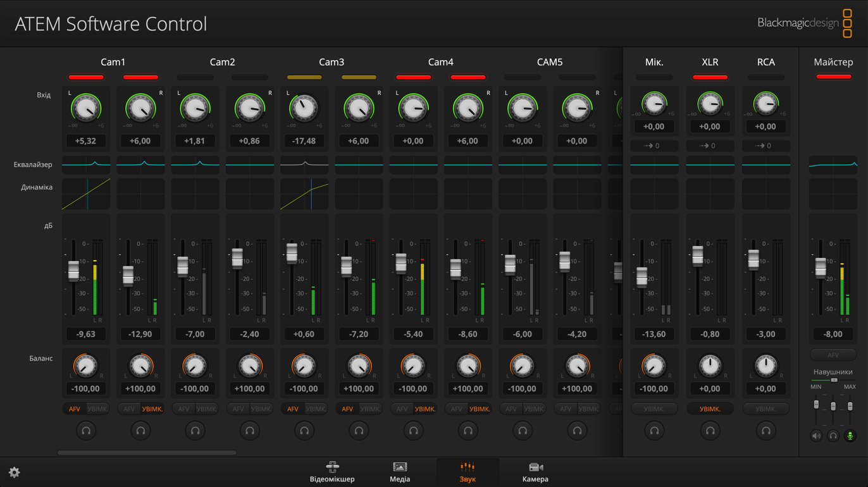This screenshot has width=868, height=487.
Task: Click the headphone solo icon under XLR
Action: click(x=710, y=431)
